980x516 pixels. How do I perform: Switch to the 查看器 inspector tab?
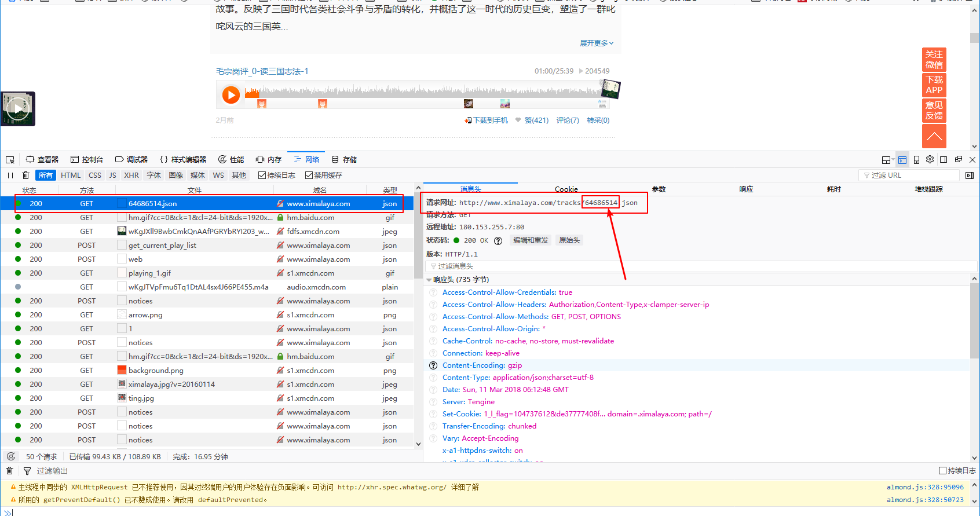coord(42,160)
